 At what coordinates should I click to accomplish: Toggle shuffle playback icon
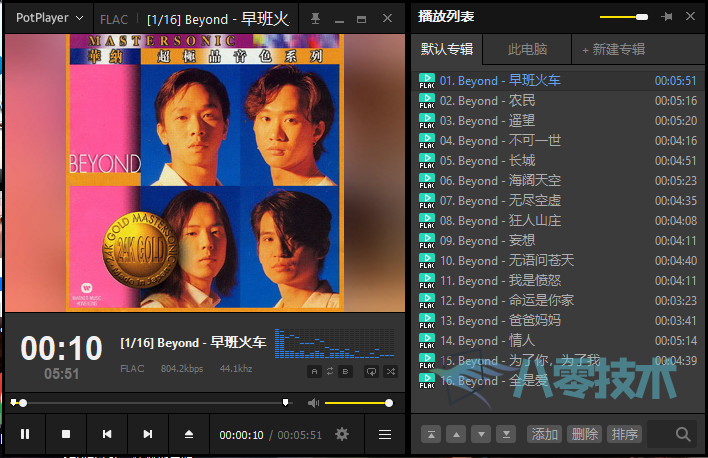pyautogui.click(x=391, y=372)
